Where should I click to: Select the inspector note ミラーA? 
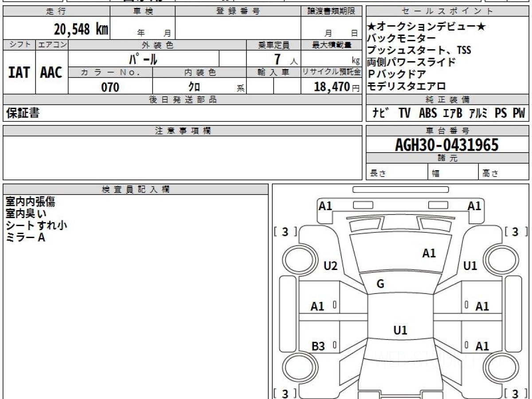coord(25,238)
